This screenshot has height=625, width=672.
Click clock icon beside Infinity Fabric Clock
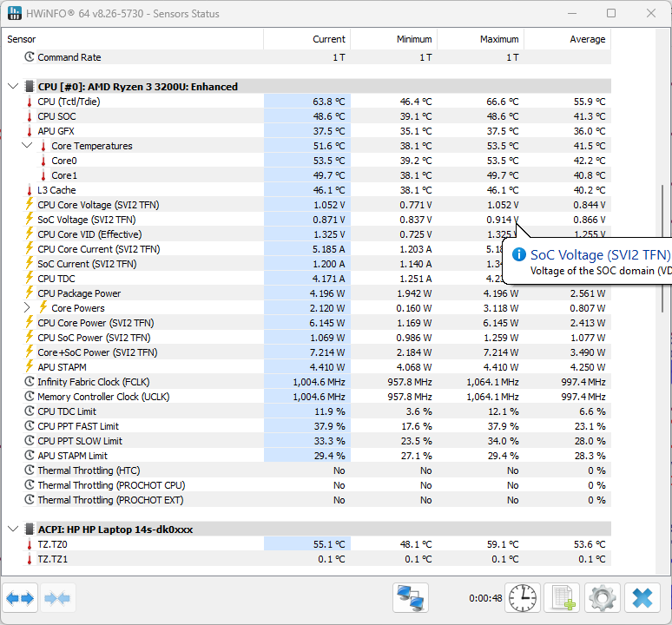point(30,382)
